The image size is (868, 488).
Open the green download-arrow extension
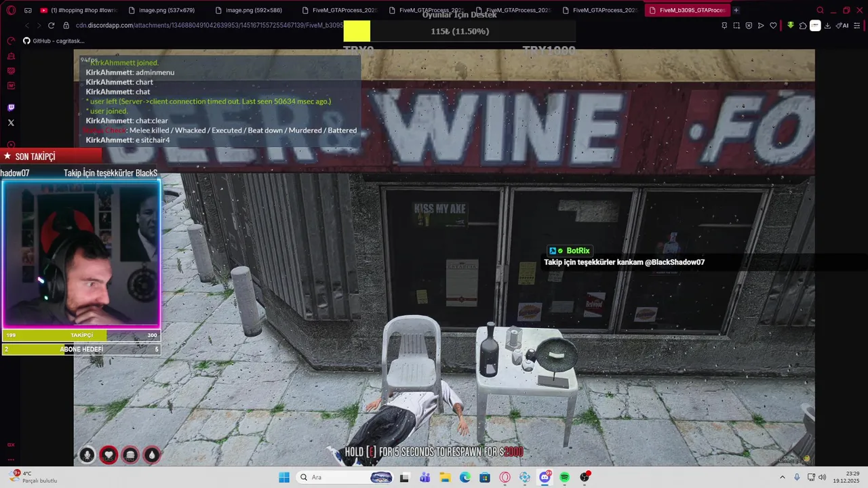point(791,26)
